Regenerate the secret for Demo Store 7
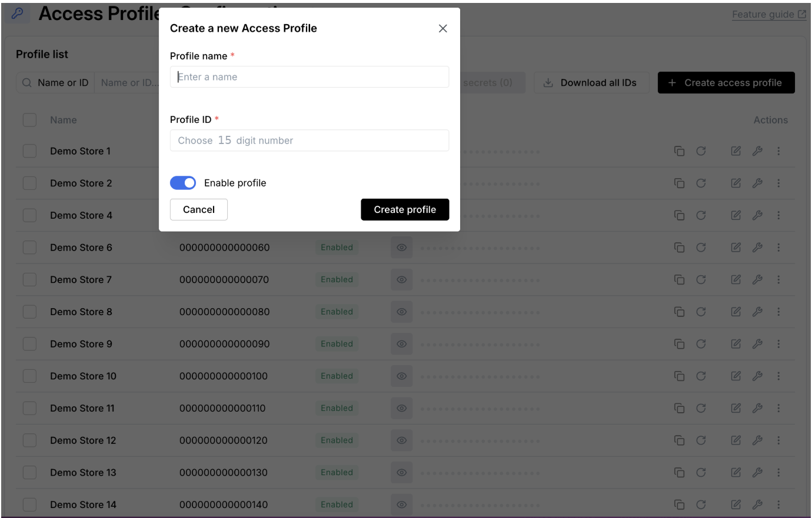 coord(701,280)
